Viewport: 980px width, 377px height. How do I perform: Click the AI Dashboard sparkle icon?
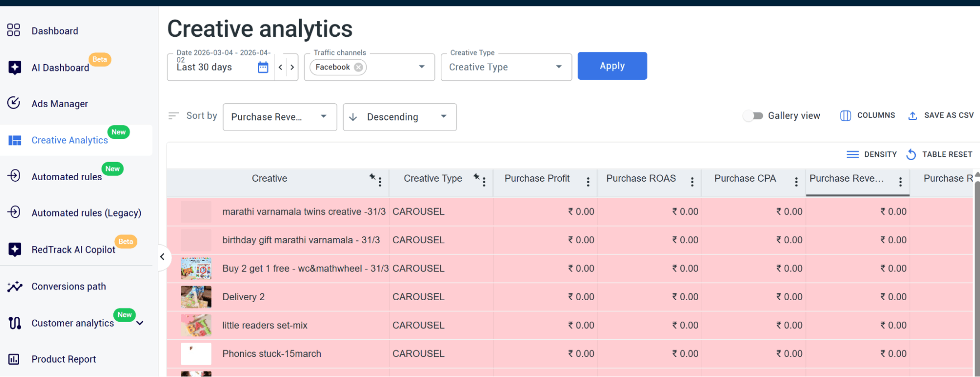[x=15, y=68]
